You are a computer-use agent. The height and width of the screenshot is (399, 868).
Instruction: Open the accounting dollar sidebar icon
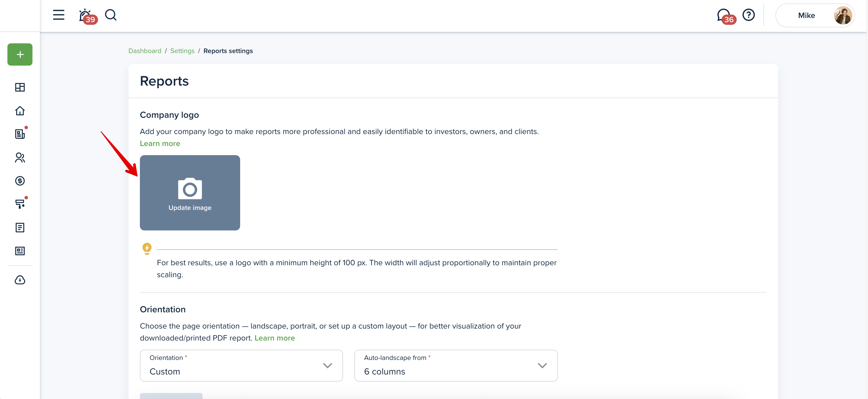tap(20, 181)
